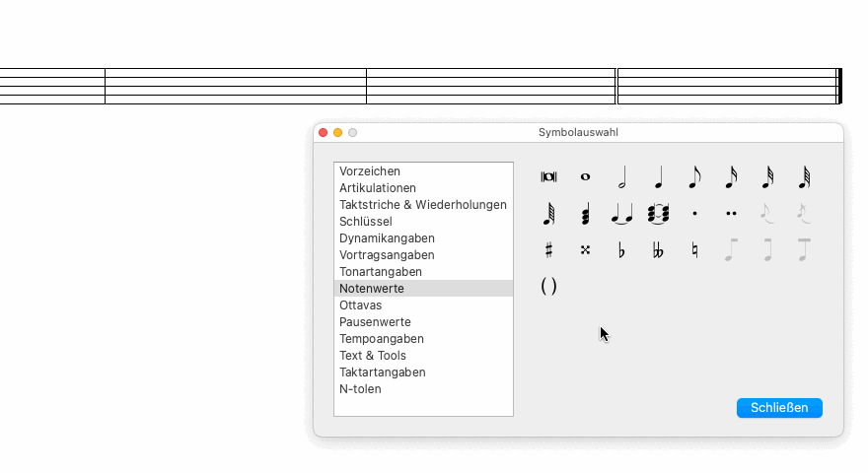Insert the sharp accidental symbol

pos(548,250)
